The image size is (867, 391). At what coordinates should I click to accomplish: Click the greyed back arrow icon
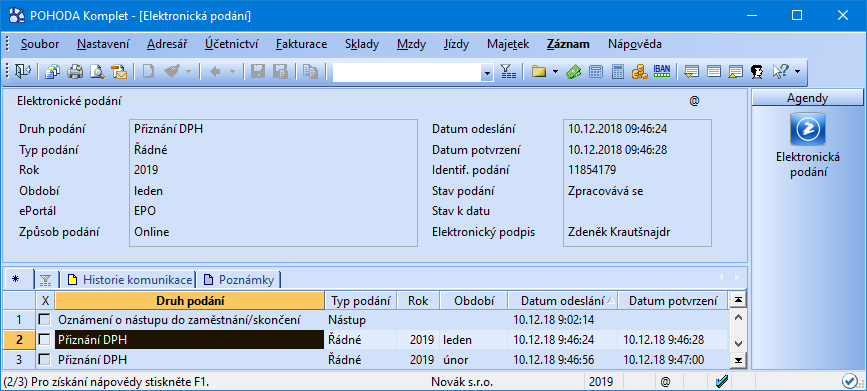tap(216, 71)
